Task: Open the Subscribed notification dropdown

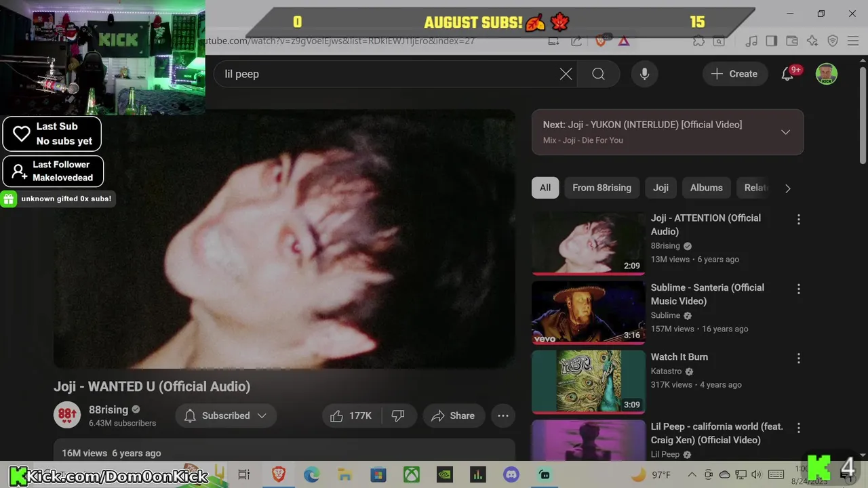Action: click(x=226, y=415)
